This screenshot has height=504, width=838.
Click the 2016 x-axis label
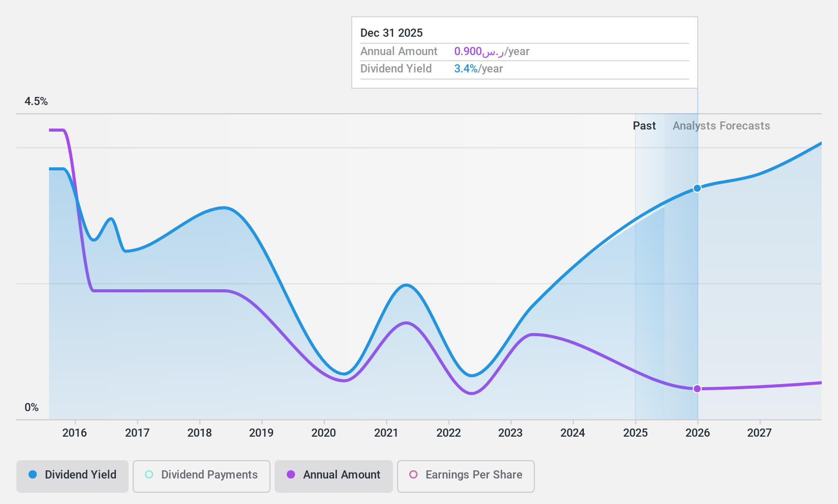(x=75, y=433)
